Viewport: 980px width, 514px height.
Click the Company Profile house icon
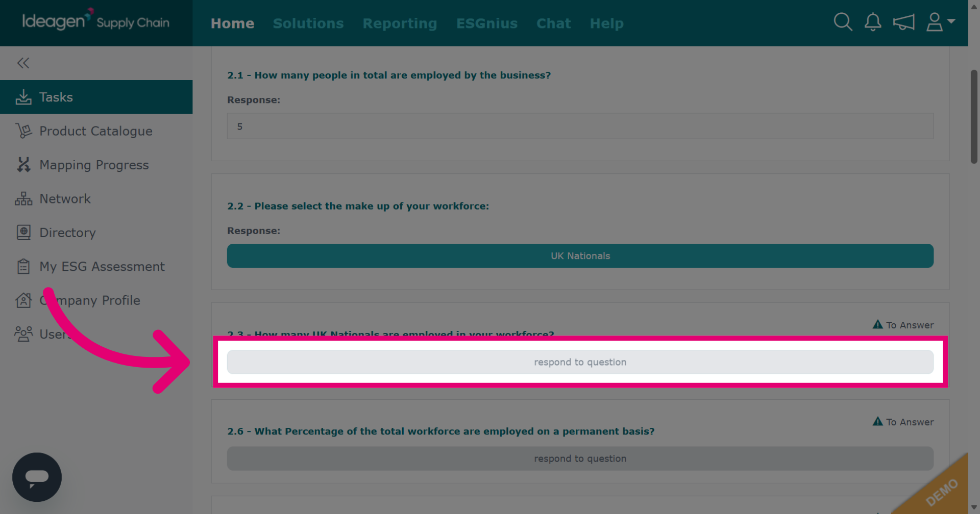point(23,300)
